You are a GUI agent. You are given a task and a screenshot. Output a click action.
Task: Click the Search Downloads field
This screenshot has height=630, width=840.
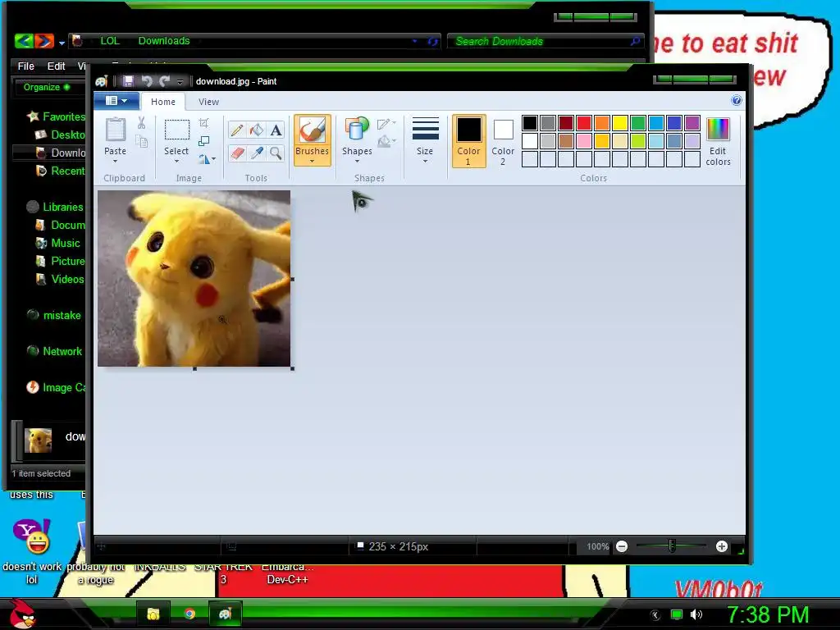[545, 41]
